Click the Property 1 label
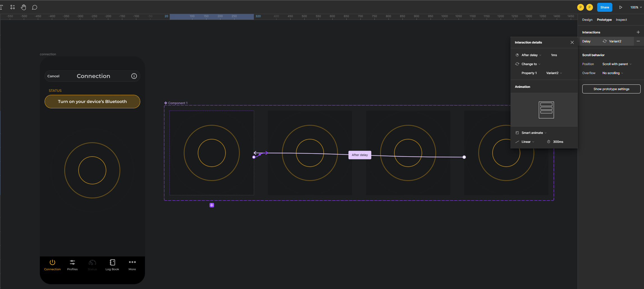 (529, 73)
